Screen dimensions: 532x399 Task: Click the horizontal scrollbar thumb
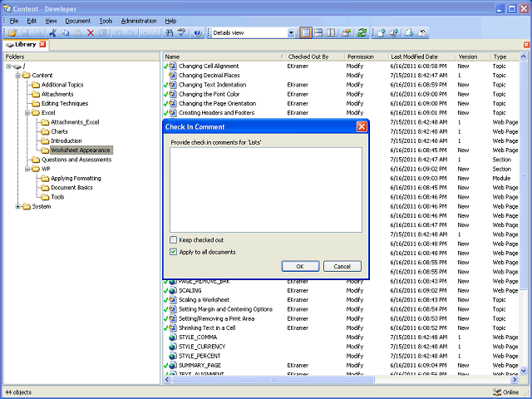[x=273, y=380]
